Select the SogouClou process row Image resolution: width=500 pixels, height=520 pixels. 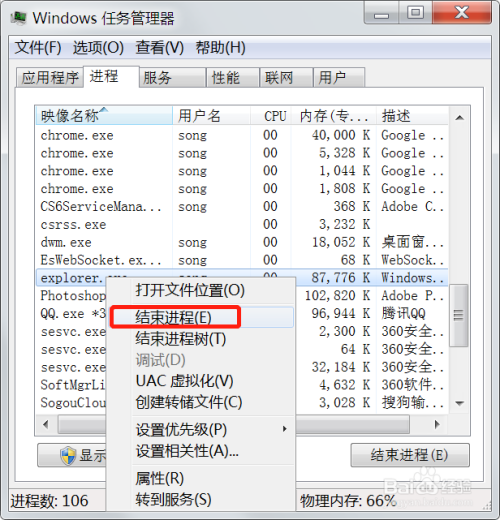click(71, 403)
